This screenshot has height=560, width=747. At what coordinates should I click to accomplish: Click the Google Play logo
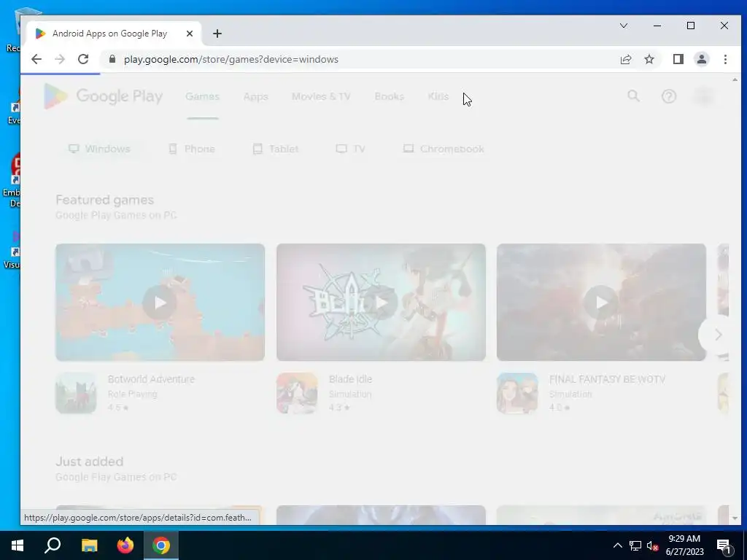104,96
